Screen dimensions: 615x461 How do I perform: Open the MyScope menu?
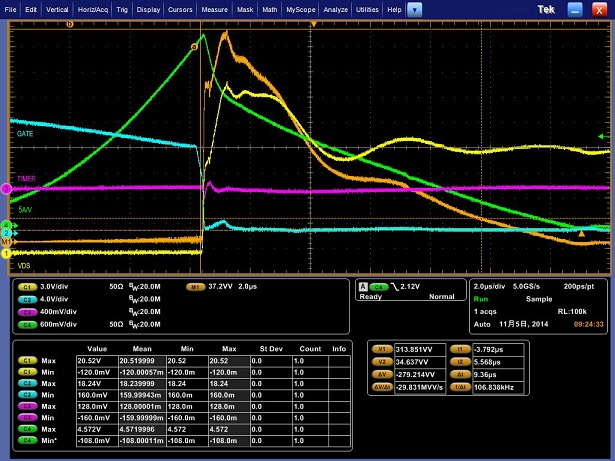point(300,9)
